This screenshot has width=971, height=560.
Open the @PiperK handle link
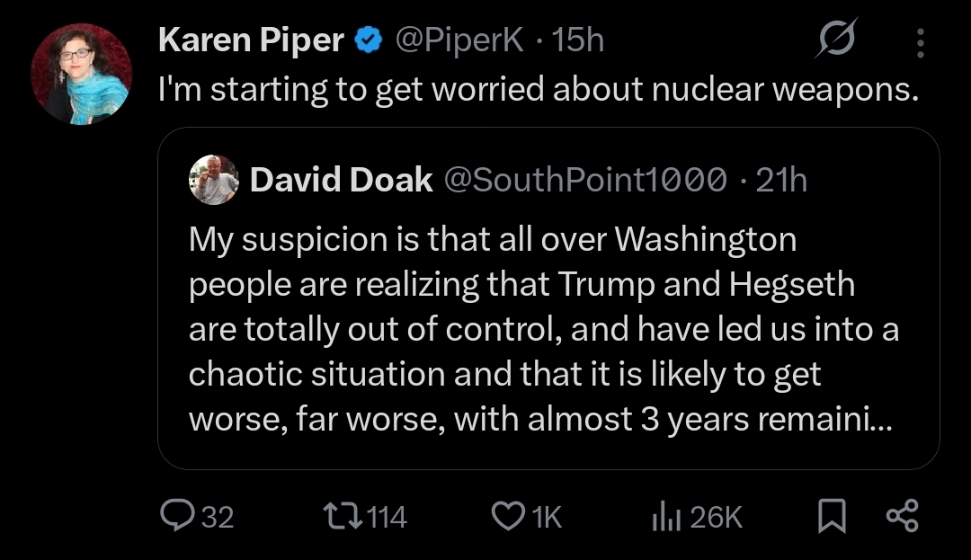460,40
